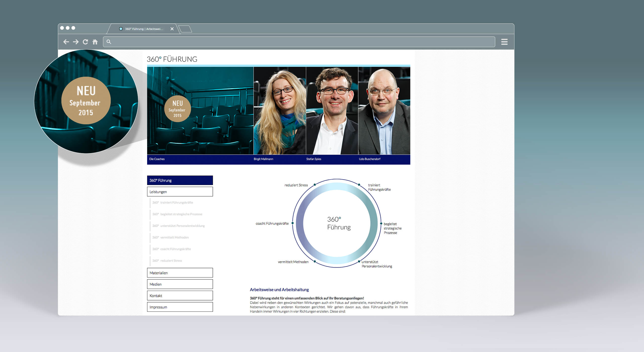The height and width of the screenshot is (352, 644).
Task: Open the Materialien menu item
Action: pos(180,273)
